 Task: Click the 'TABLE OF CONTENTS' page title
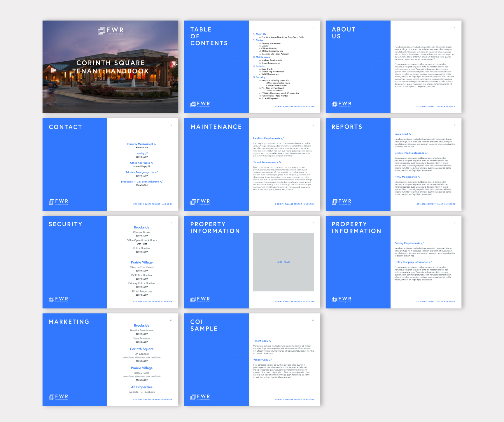(x=209, y=36)
